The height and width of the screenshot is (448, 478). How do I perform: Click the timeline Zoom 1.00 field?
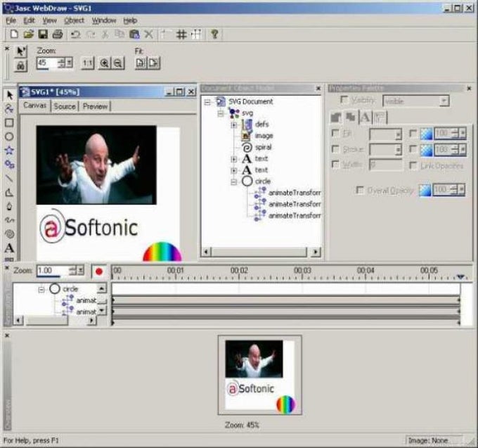[x=53, y=271]
